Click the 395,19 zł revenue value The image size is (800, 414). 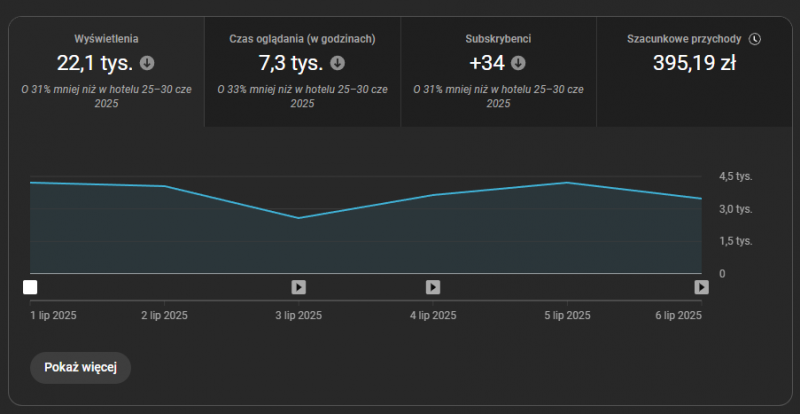coord(694,63)
